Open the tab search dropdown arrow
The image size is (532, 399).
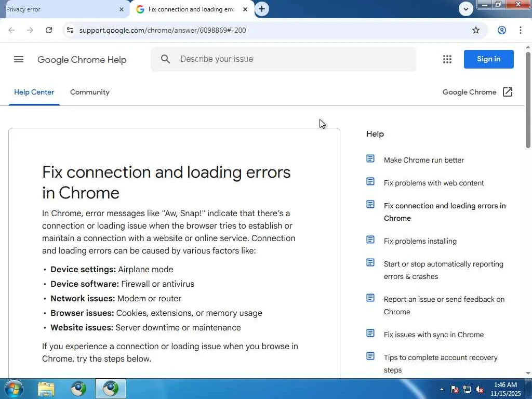(466, 9)
